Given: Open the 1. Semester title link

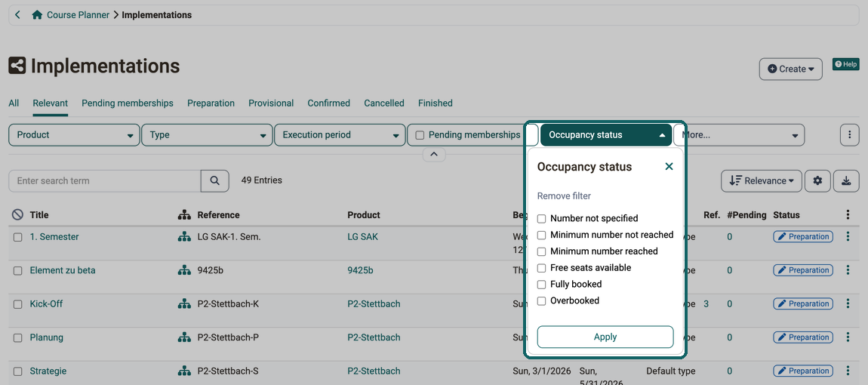Looking at the screenshot, I should [x=54, y=236].
